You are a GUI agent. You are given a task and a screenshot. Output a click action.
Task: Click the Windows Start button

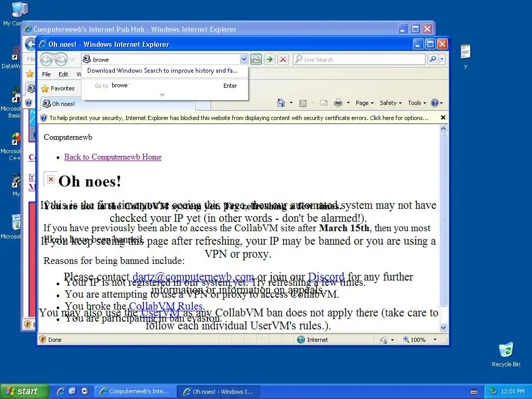[24, 391]
